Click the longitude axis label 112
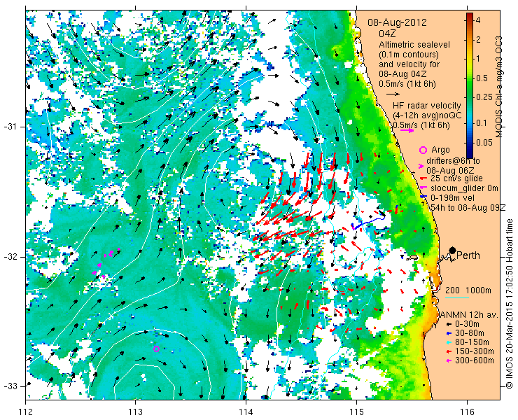The image size is (518, 420). click(25, 412)
